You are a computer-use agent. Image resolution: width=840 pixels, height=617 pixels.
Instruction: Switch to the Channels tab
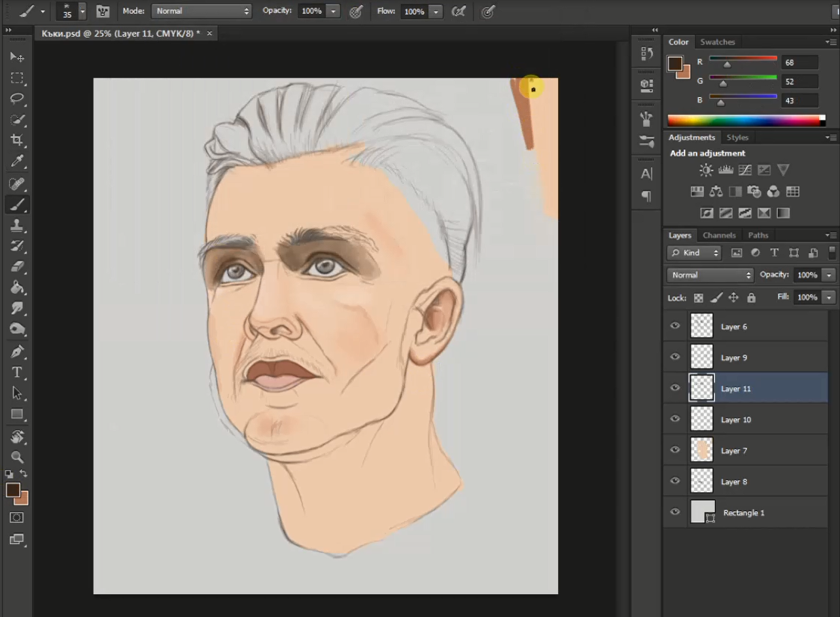tap(719, 236)
